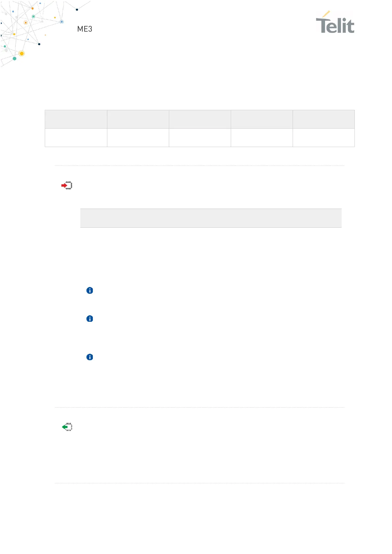The height and width of the screenshot is (554, 392).
Task: Click the middle gray header table cell
Action: [x=200, y=119]
